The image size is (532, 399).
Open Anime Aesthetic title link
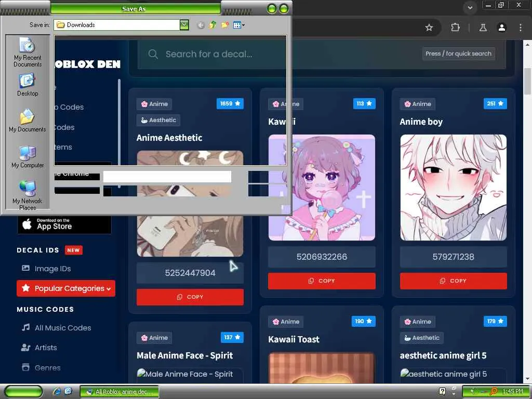169,138
